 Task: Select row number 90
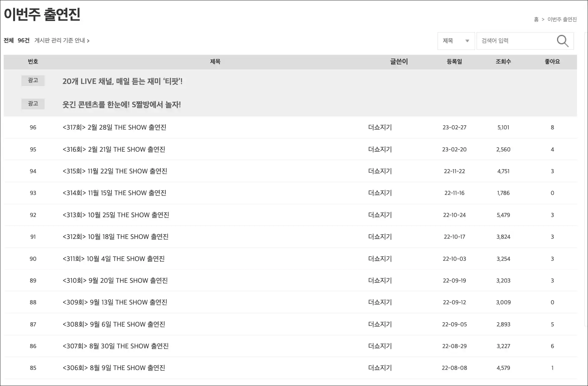(33, 259)
